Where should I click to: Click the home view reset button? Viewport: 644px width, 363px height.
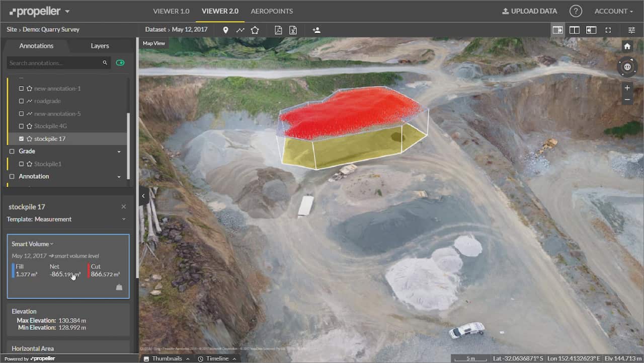point(627,46)
